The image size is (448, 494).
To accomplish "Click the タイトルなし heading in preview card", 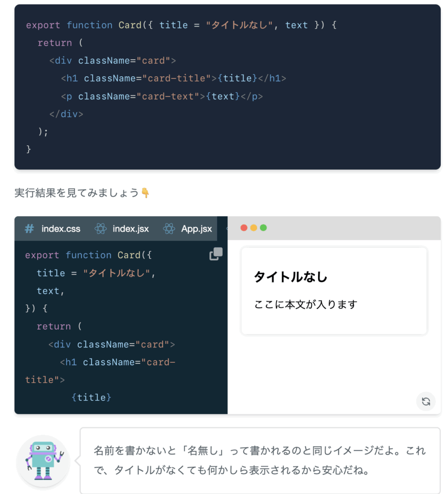I will [x=291, y=276].
